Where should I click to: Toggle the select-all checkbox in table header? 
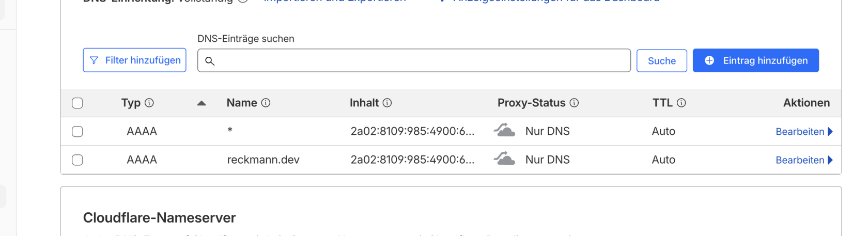(78, 103)
